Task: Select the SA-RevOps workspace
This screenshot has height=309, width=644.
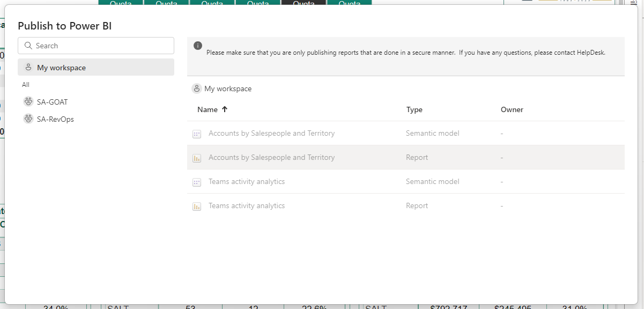Action: 55,119
